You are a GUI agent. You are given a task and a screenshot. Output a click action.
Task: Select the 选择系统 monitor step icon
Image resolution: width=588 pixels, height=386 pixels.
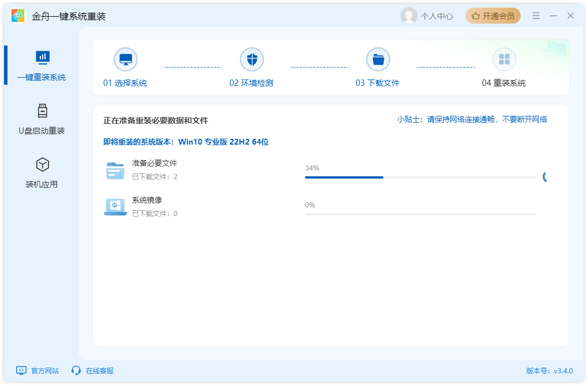tap(126, 58)
